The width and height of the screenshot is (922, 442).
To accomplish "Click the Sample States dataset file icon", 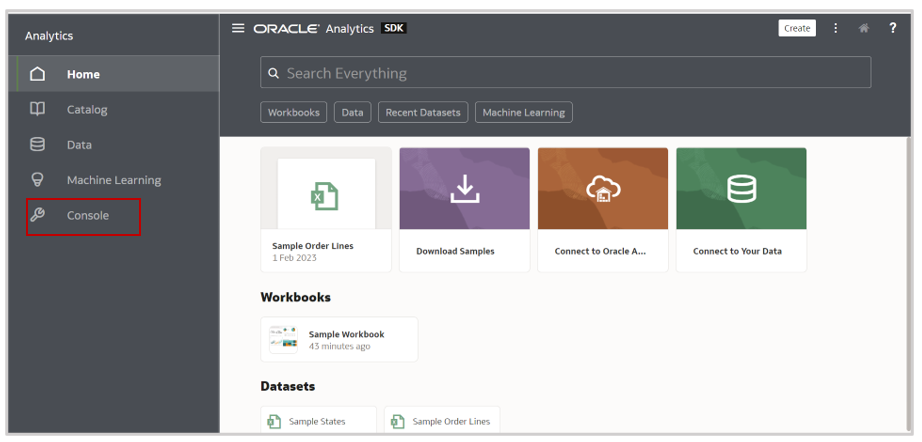I will point(275,421).
